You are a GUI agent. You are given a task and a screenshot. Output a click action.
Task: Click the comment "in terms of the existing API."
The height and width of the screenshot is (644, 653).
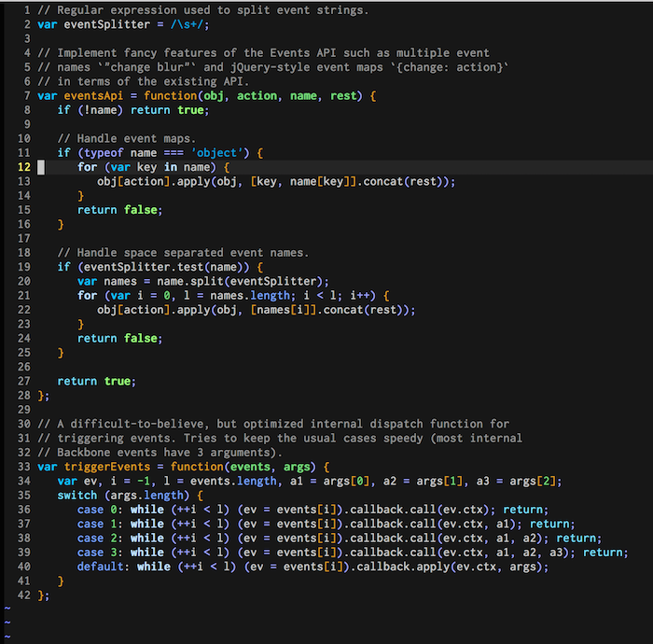[153, 81]
